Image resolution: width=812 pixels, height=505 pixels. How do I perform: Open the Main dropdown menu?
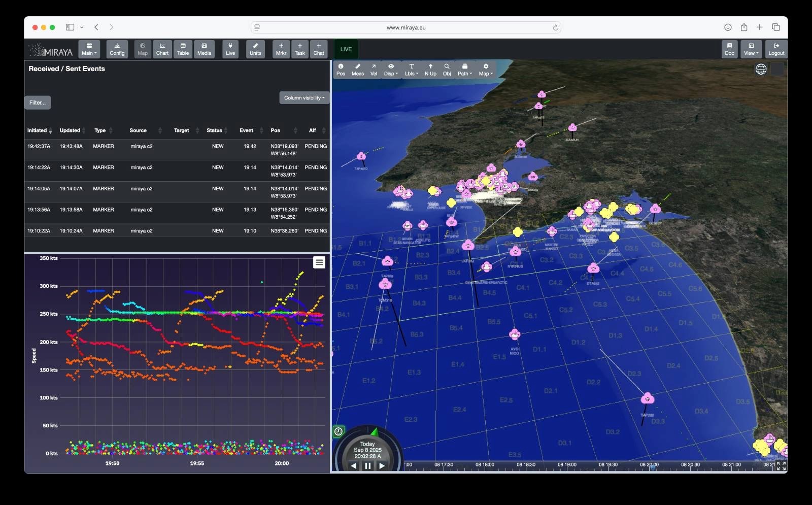point(89,49)
